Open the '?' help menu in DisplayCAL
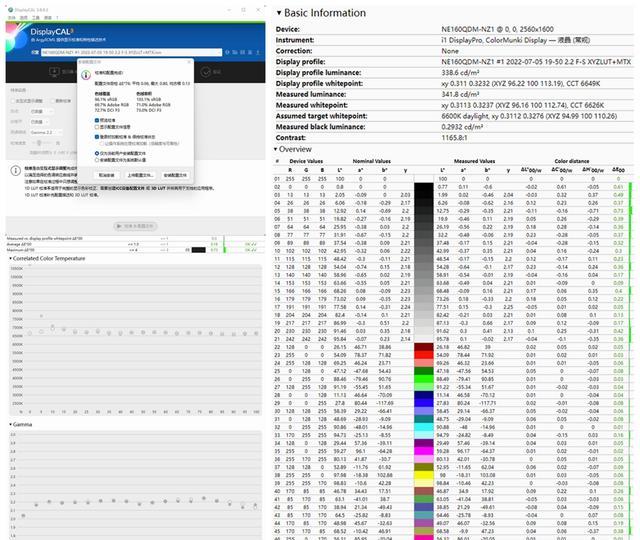This screenshot has height=540, width=640. pos(57,18)
